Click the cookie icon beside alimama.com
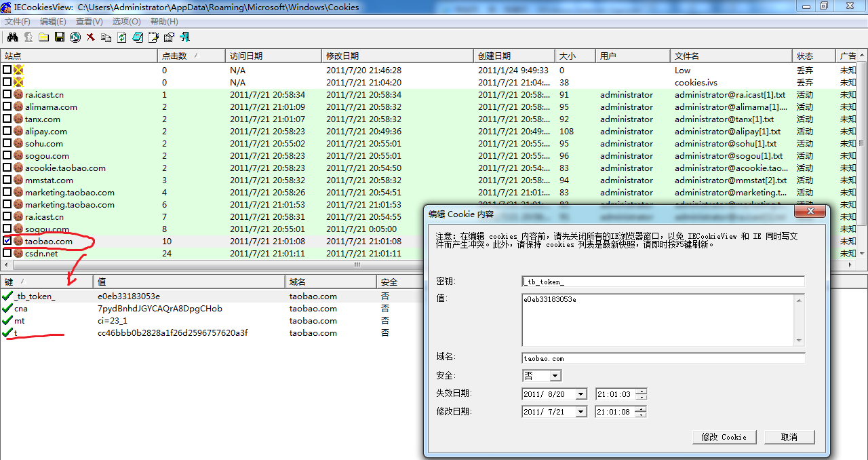 pos(18,107)
